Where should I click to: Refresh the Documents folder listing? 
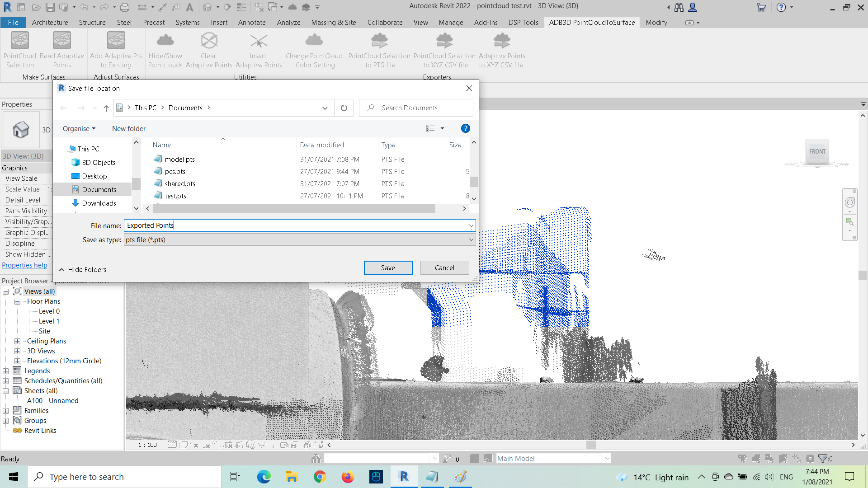click(344, 108)
